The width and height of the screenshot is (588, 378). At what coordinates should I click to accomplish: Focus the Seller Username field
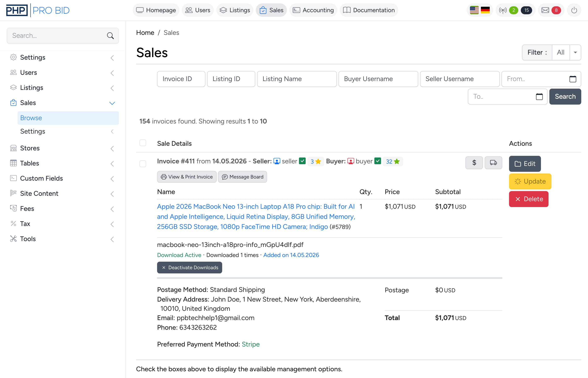tap(460, 79)
